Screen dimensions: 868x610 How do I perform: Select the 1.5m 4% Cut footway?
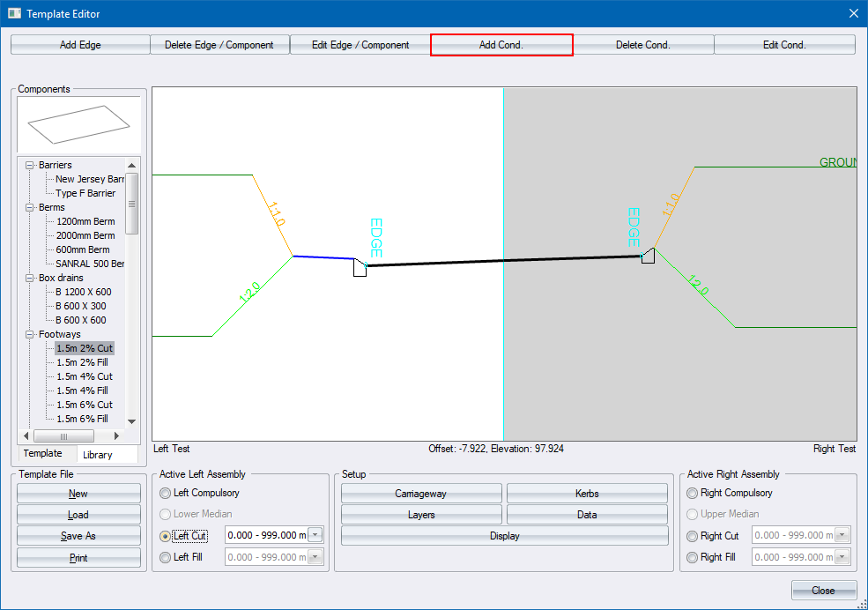pos(85,376)
